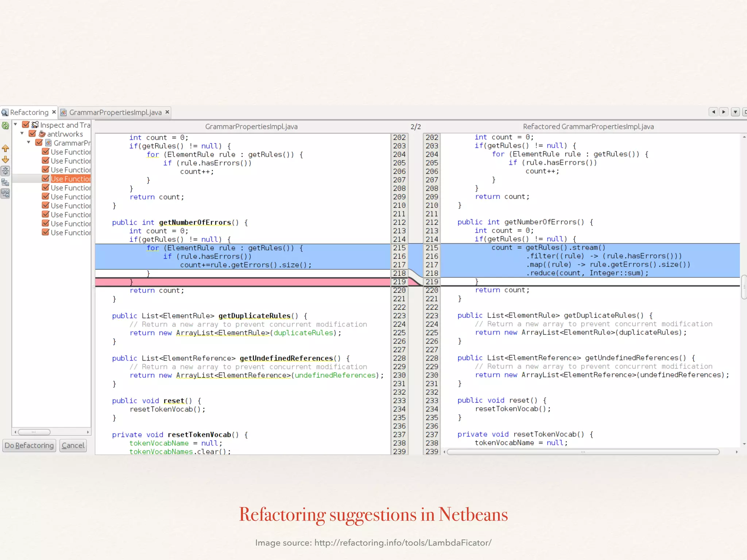The image size is (747, 560).
Task: Select the highlighted Use Function tree row
Action: (x=70, y=179)
